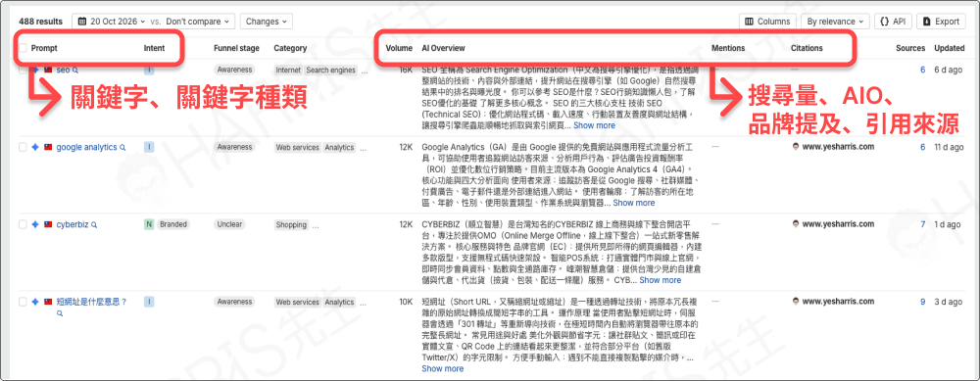Click the Taiwan flag icon beside google analytics
Screen dimensions: 980x381
click(48, 147)
